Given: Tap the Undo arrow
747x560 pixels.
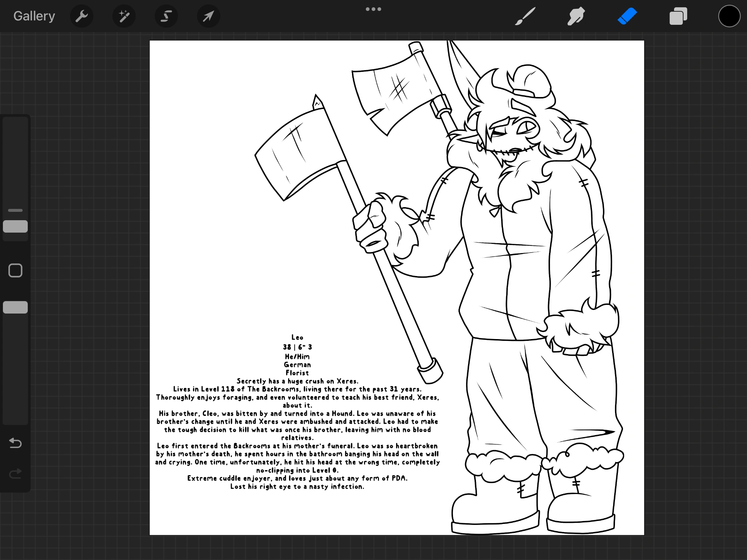Looking at the screenshot, I should pyautogui.click(x=15, y=443).
